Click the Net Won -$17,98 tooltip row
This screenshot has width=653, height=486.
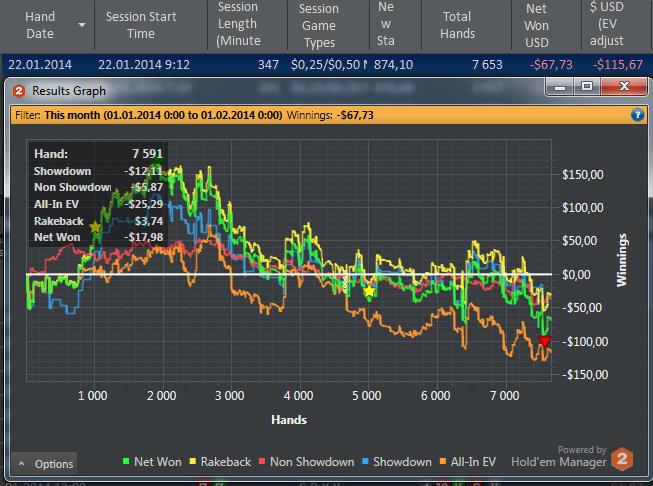(98, 237)
